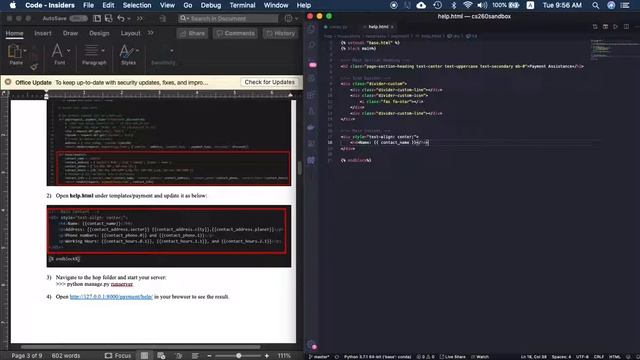Open Notification Center in macOS menu bar
640x360 pixels.
[x=625, y=5]
